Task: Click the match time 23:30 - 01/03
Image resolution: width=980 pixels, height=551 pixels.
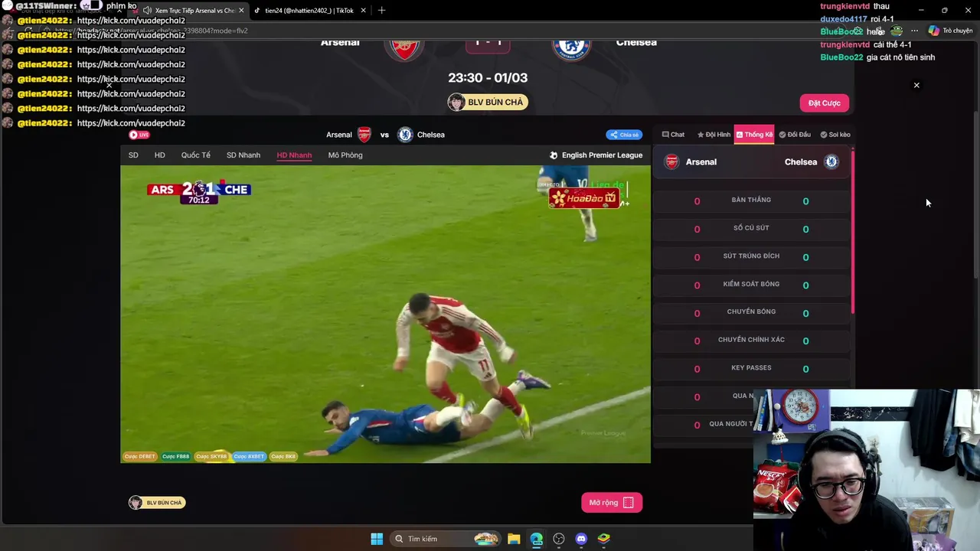Action: (x=488, y=77)
